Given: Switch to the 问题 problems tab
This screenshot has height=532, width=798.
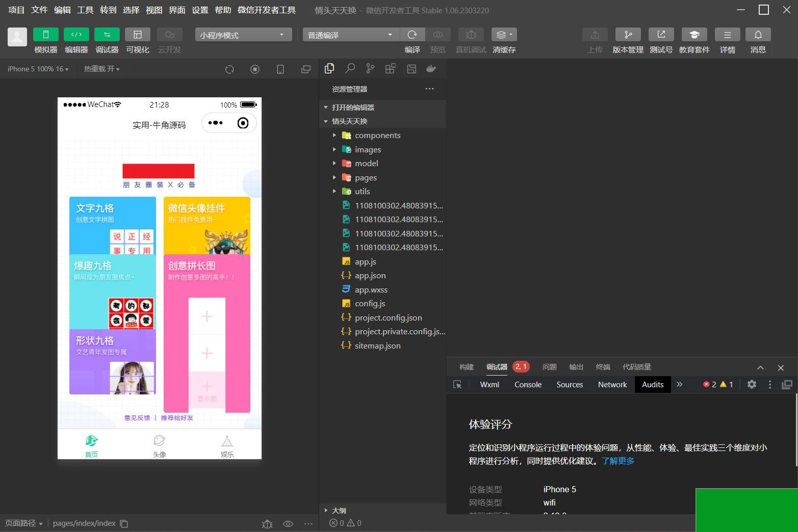Looking at the screenshot, I should [550, 367].
